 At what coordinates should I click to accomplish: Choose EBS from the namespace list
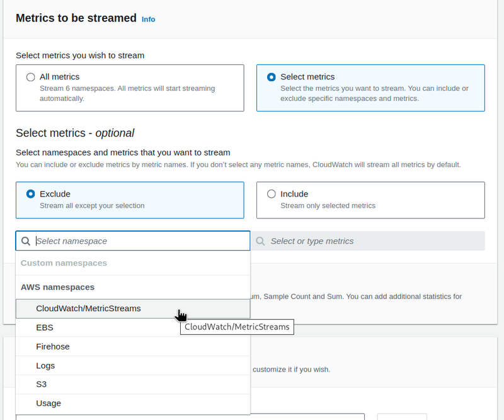pyautogui.click(x=133, y=327)
